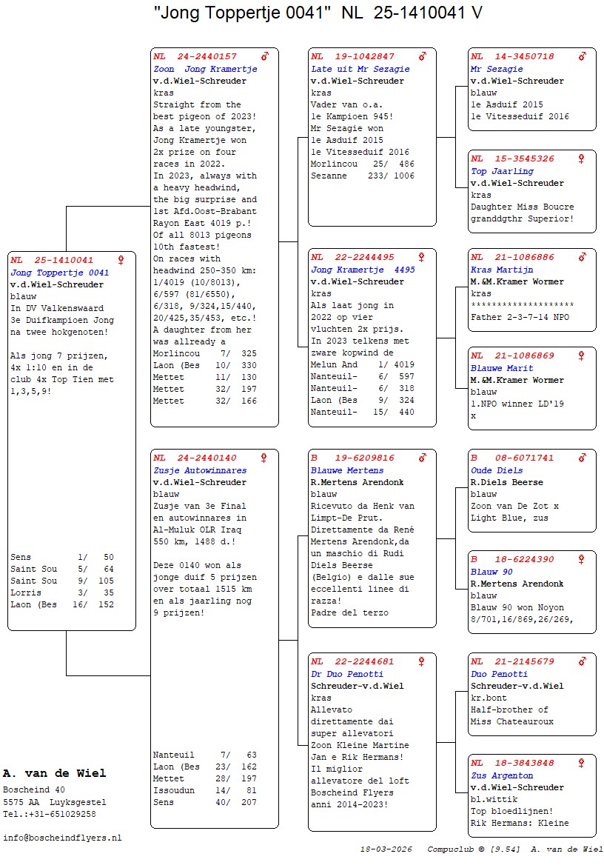Click the owner name A. van de Wiel
The width and height of the screenshot is (604, 868).
pos(55,773)
